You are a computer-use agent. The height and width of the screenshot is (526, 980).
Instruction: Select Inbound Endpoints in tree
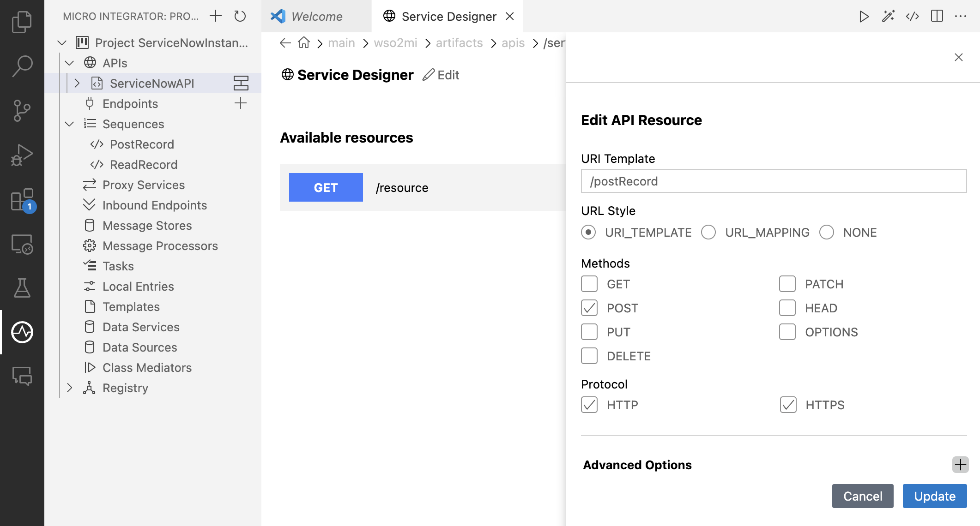(x=155, y=205)
